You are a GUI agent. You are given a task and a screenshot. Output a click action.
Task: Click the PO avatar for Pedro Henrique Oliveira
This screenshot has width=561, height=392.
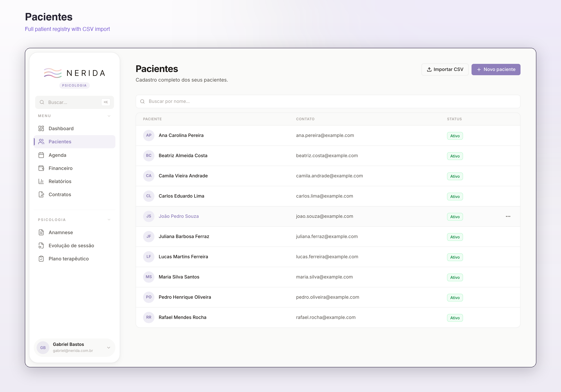click(149, 297)
